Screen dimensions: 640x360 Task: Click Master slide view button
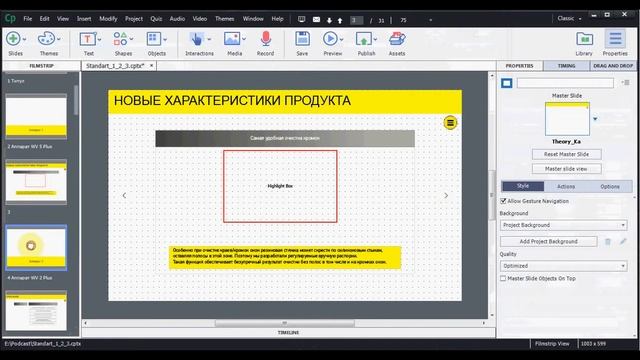point(566,169)
